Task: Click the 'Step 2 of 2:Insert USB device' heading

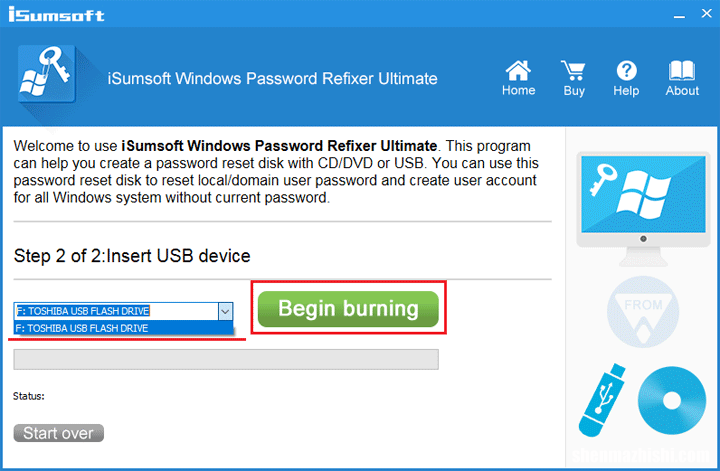Action: click(132, 256)
